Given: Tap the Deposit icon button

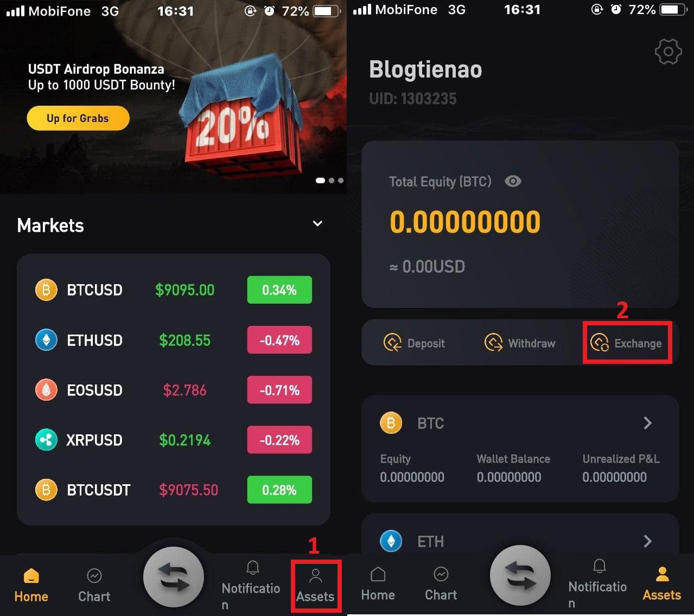Looking at the screenshot, I should (414, 343).
